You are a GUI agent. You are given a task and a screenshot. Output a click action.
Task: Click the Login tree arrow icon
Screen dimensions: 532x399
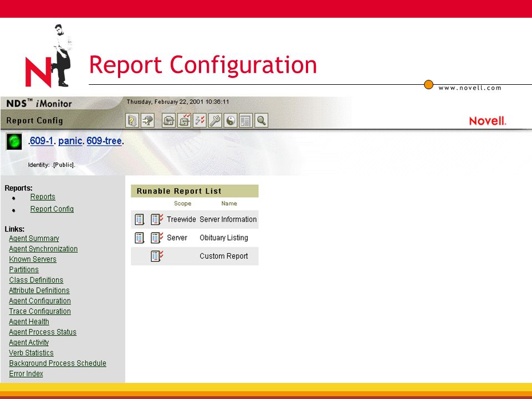[x=147, y=120]
